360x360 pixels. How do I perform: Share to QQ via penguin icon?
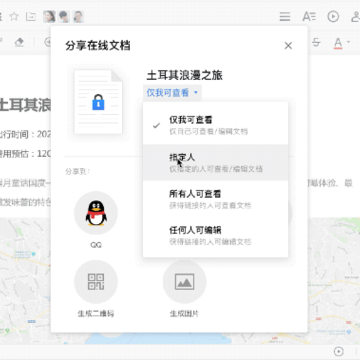[96, 213]
